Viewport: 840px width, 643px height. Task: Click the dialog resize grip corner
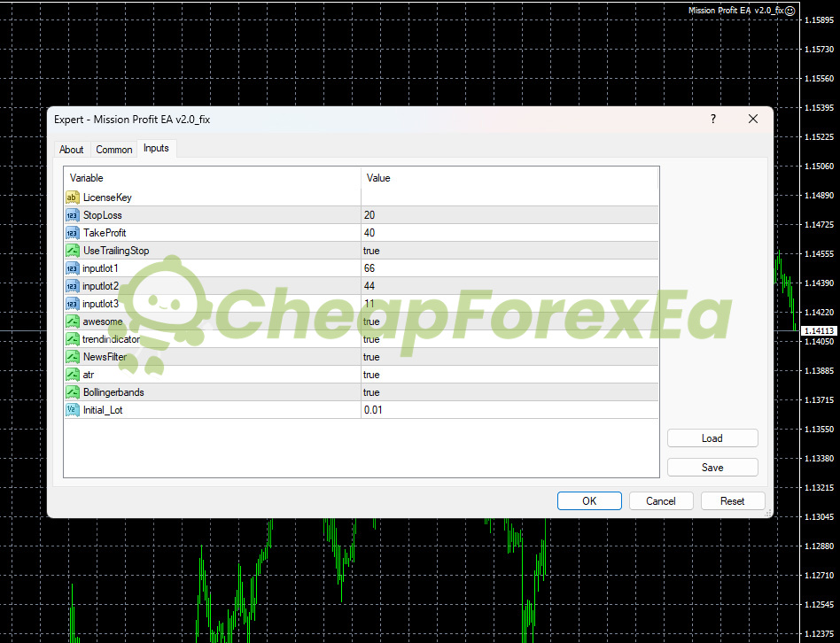tap(768, 513)
